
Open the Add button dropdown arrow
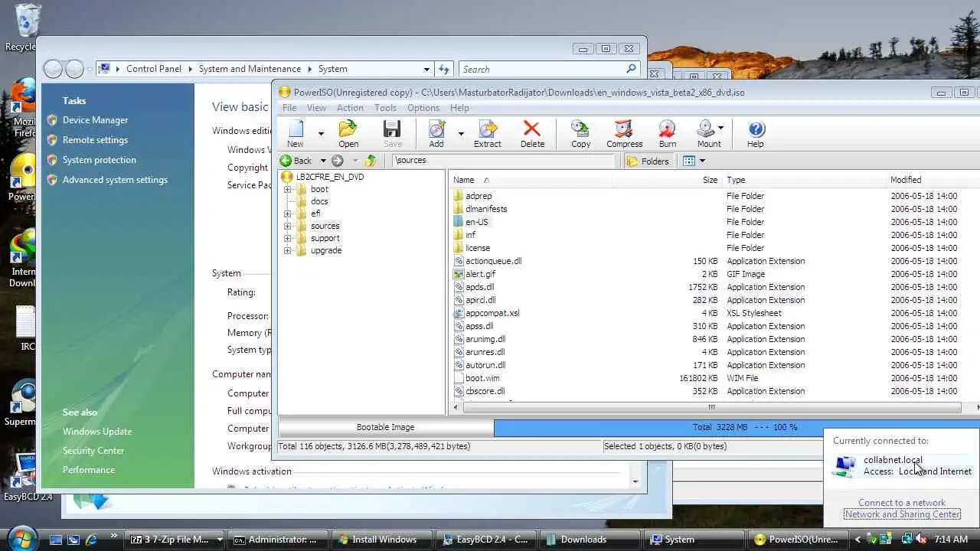[x=461, y=133]
